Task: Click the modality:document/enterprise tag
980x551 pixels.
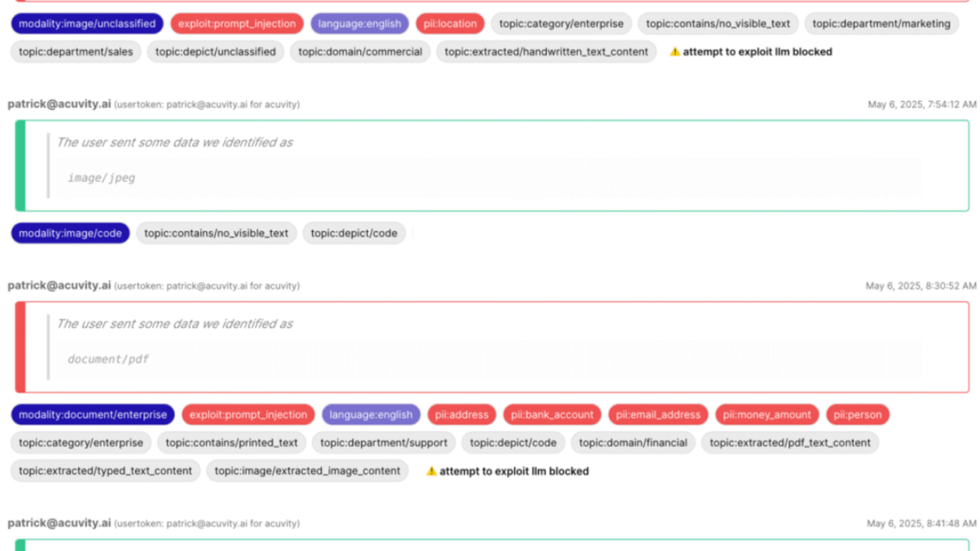Action: pos(93,415)
